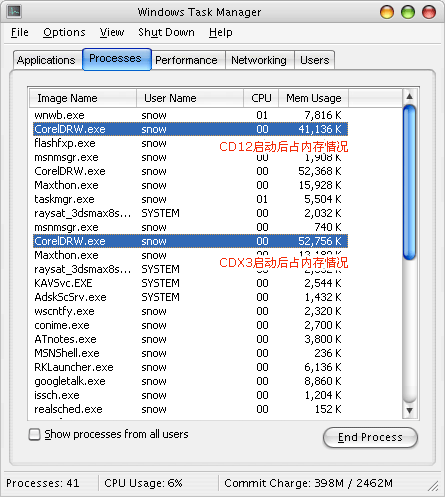
Task: Click the Commit Charge status entry
Action: click(x=308, y=483)
